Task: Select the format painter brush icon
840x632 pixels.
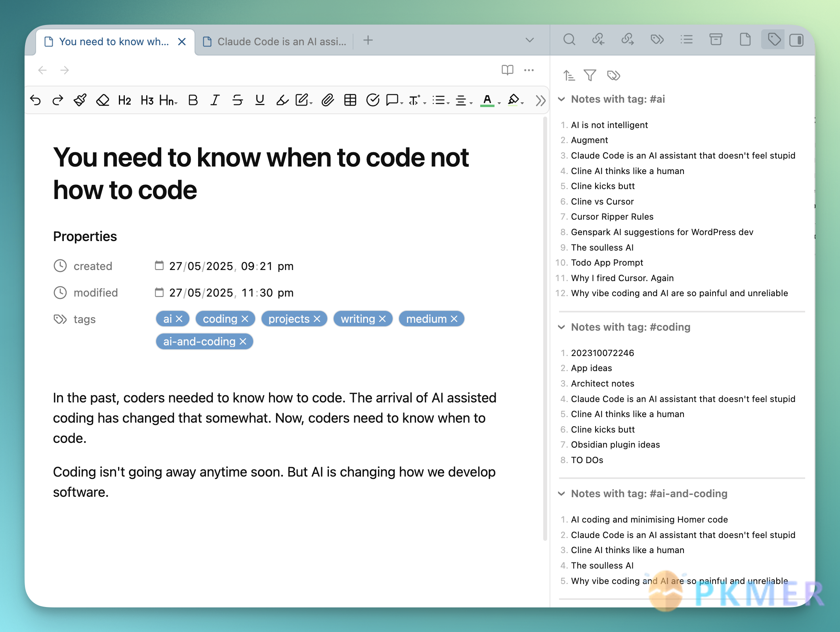Action: click(x=80, y=100)
